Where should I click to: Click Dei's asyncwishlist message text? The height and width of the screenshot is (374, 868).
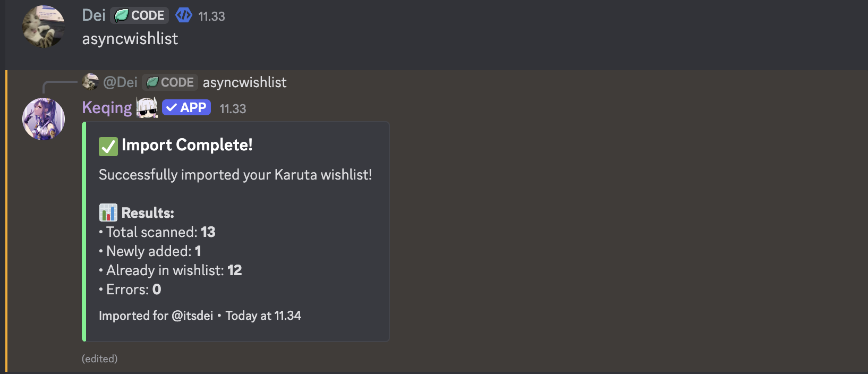point(130,39)
